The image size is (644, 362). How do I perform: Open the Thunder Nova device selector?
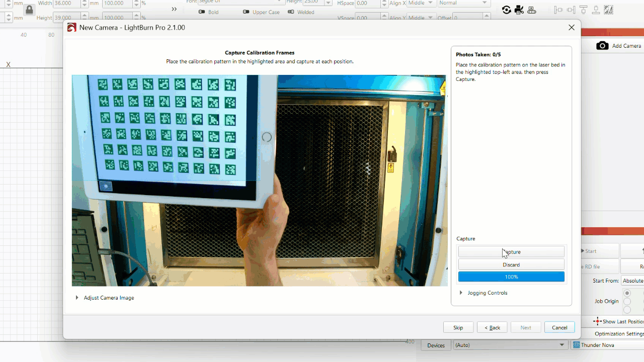[608, 345]
